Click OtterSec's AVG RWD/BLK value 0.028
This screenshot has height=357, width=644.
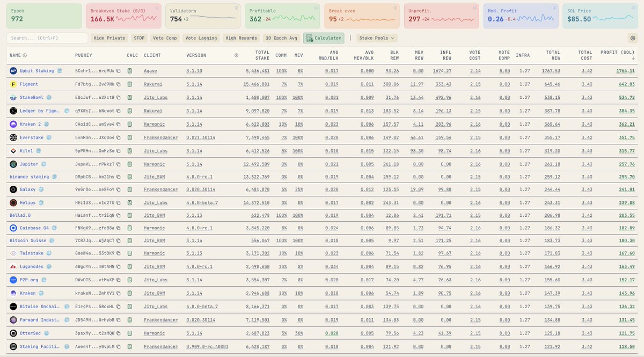pyautogui.click(x=332, y=333)
